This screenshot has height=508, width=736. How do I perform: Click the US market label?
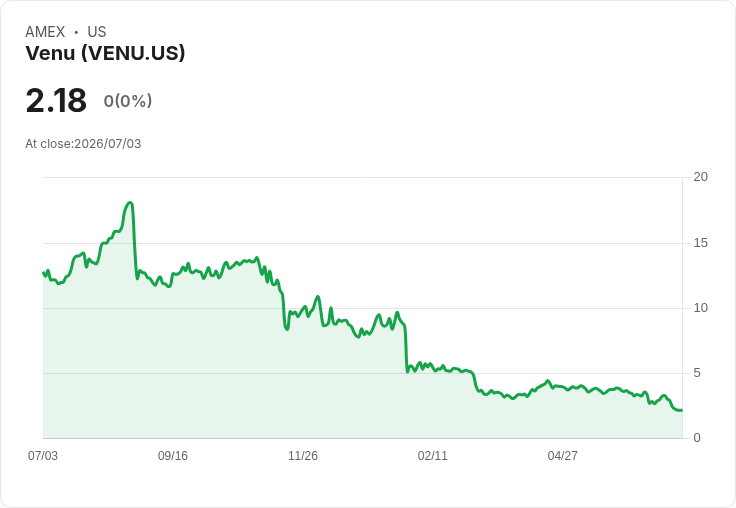click(x=97, y=32)
